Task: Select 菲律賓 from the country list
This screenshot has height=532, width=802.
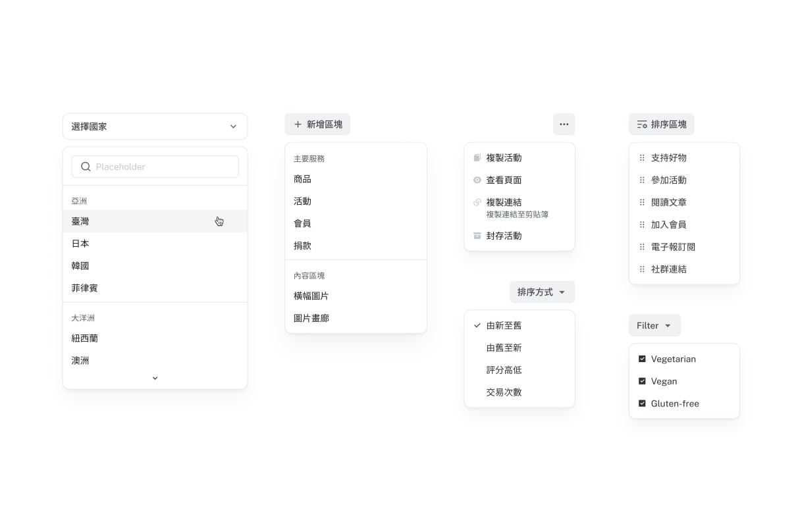Action: 155,288
